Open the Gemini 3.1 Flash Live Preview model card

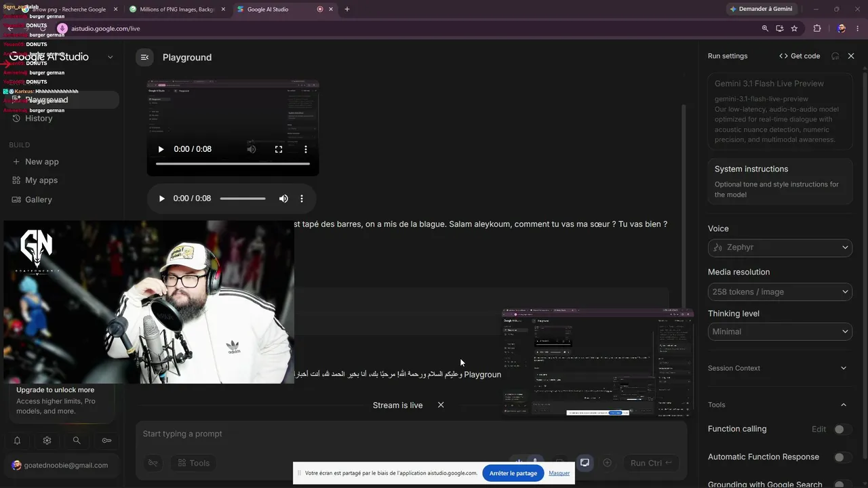click(780, 111)
